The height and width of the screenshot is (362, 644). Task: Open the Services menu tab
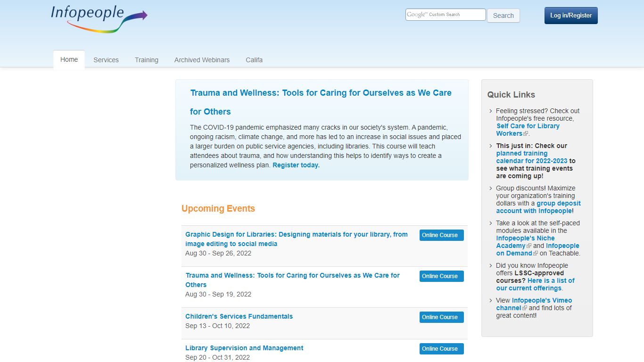point(106,60)
